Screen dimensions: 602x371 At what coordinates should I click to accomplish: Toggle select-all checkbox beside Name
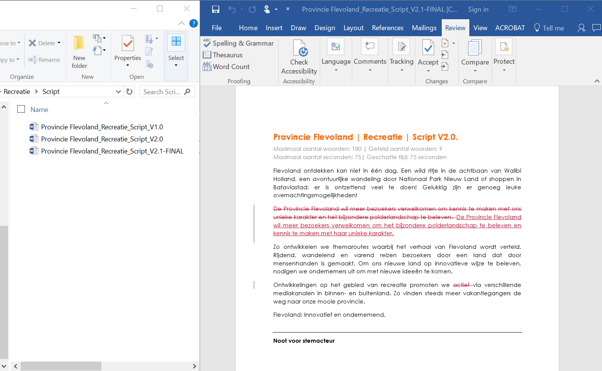(21, 109)
